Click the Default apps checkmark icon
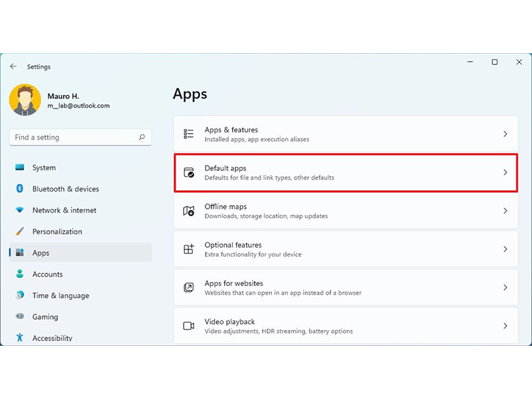 [x=189, y=172]
